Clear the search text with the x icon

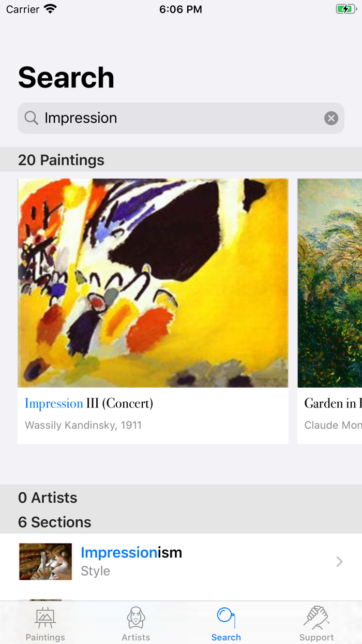click(331, 118)
